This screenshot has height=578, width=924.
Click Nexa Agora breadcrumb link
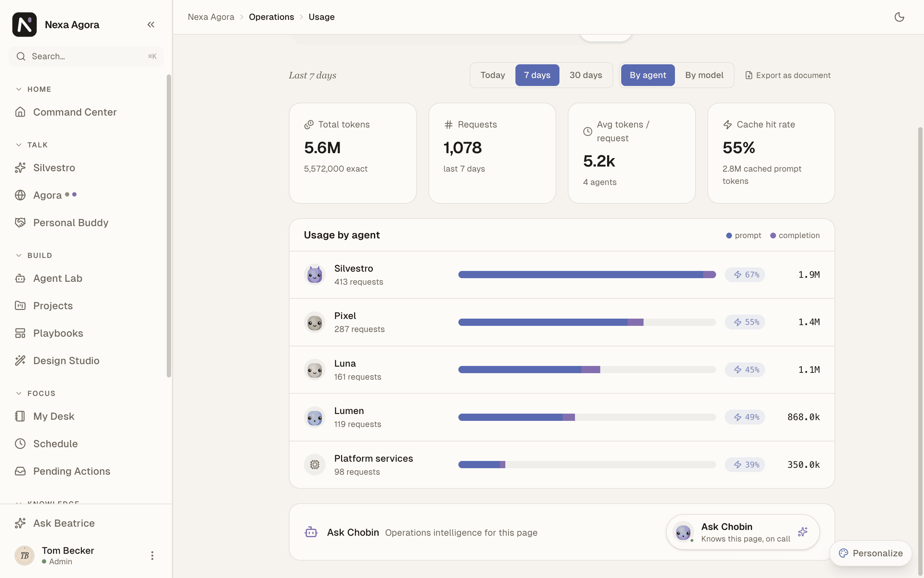click(x=211, y=17)
